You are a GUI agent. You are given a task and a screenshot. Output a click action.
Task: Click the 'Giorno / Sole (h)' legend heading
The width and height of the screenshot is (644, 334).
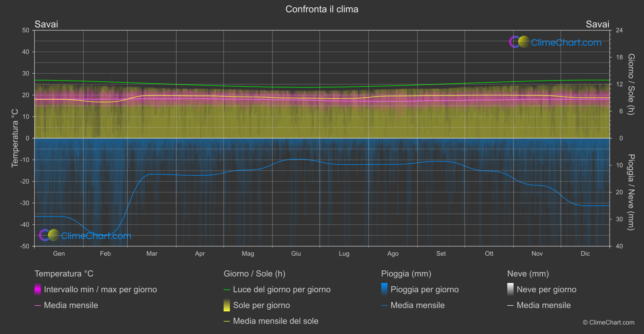tap(254, 274)
